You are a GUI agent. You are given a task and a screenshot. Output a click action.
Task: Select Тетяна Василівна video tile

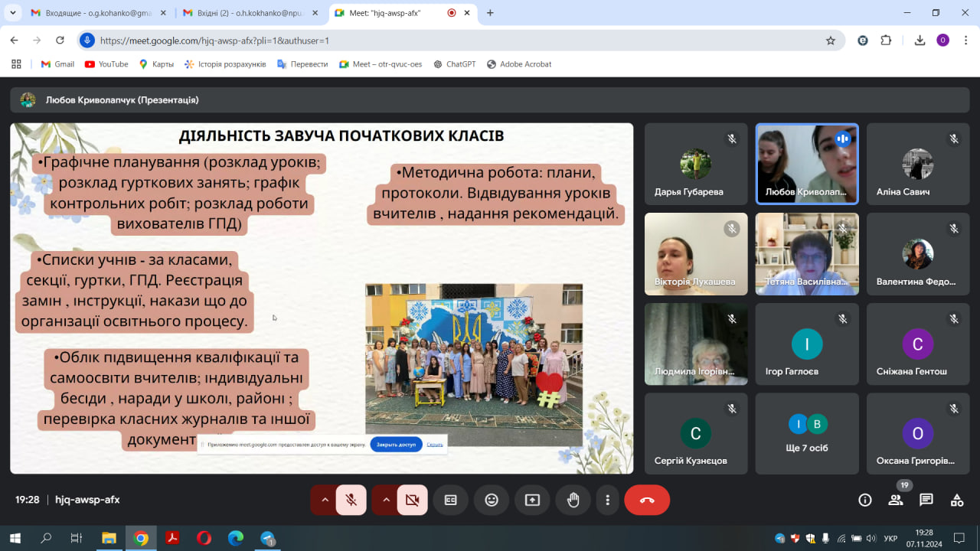pyautogui.click(x=807, y=254)
